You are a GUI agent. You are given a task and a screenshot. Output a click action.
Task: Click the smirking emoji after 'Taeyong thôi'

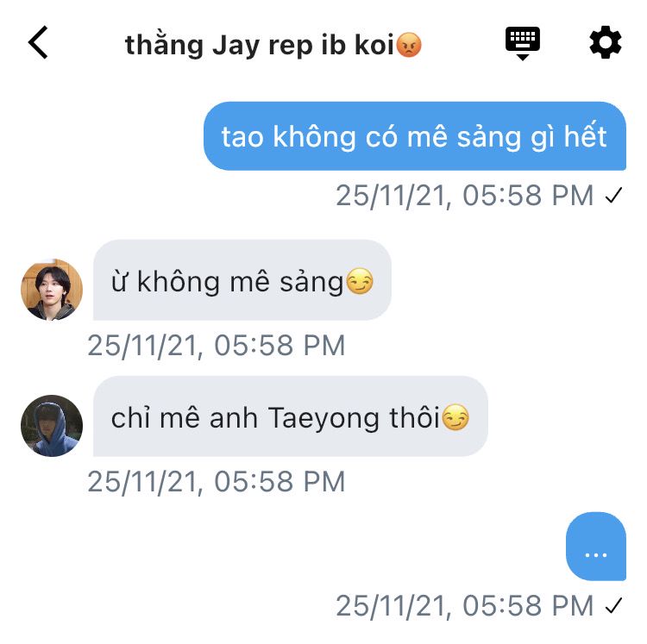click(x=455, y=417)
